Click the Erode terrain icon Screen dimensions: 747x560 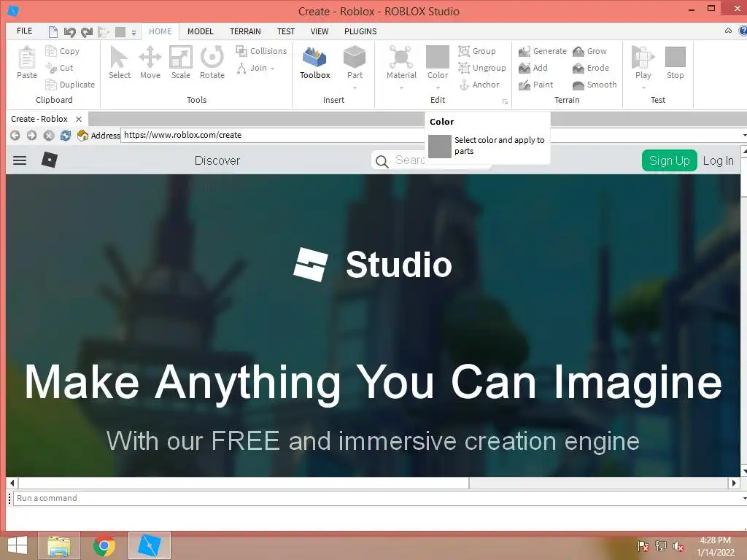pyautogui.click(x=578, y=68)
